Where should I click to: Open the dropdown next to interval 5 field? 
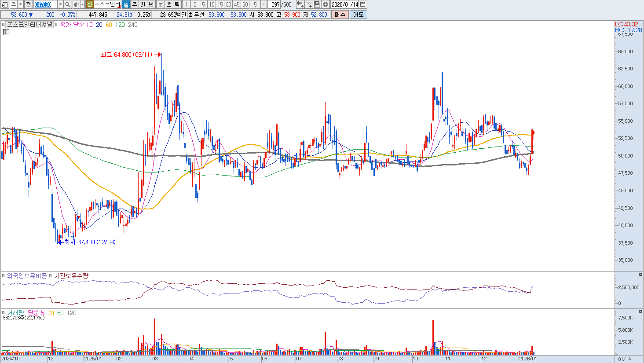tap(263, 4)
